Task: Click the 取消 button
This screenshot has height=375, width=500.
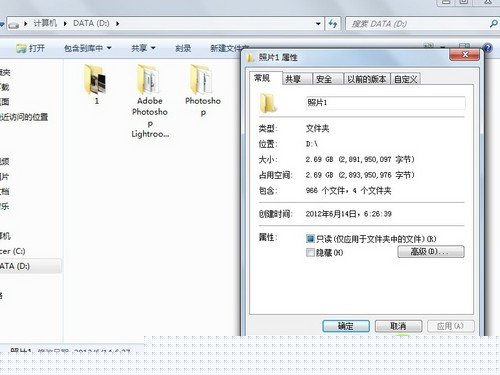Action: [398, 326]
